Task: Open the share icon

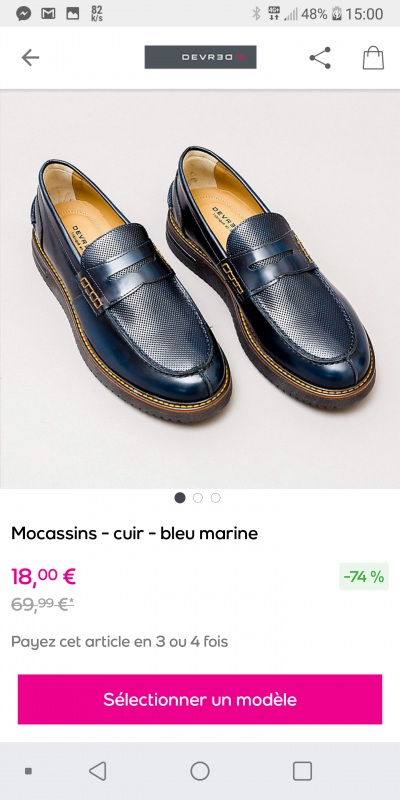Action: pyautogui.click(x=320, y=58)
